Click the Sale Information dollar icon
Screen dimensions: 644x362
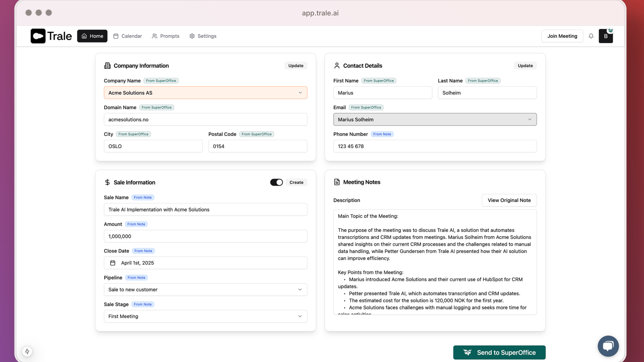[x=107, y=182]
